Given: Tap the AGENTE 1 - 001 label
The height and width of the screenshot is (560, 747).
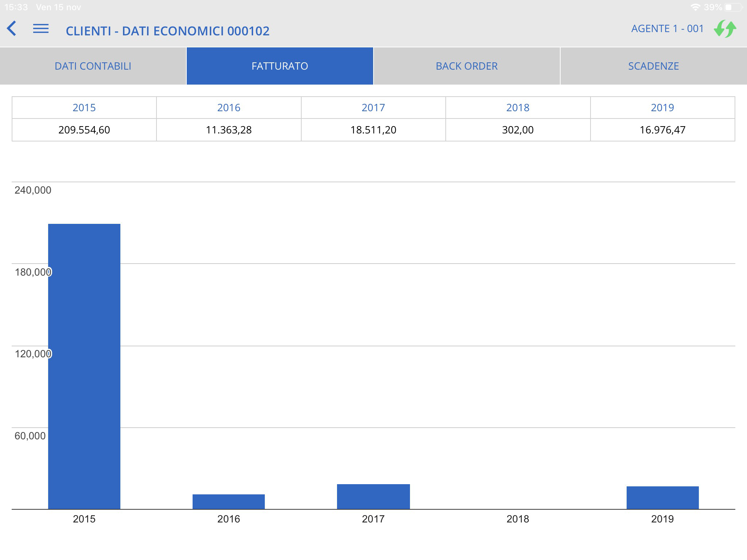Looking at the screenshot, I should pyautogui.click(x=667, y=29).
